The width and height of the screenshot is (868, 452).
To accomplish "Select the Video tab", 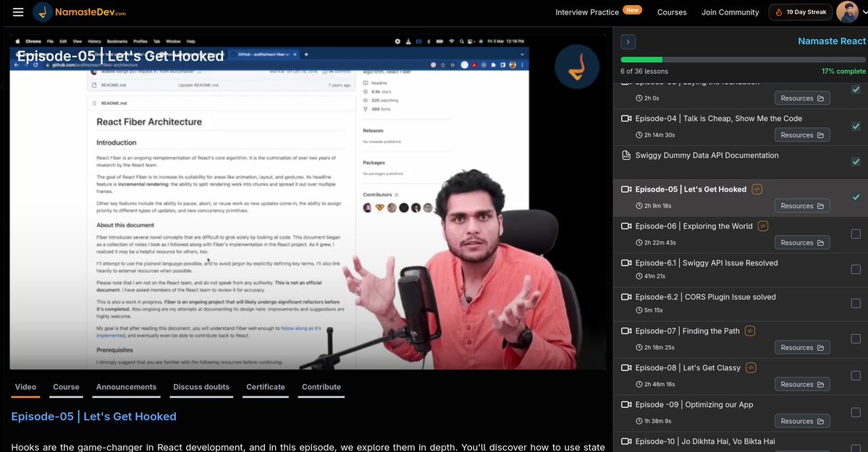I will (x=25, y=387).
